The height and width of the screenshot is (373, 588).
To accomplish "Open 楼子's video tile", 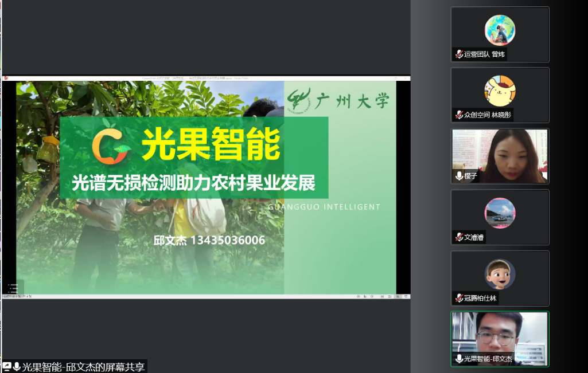I will coord(500,156).
